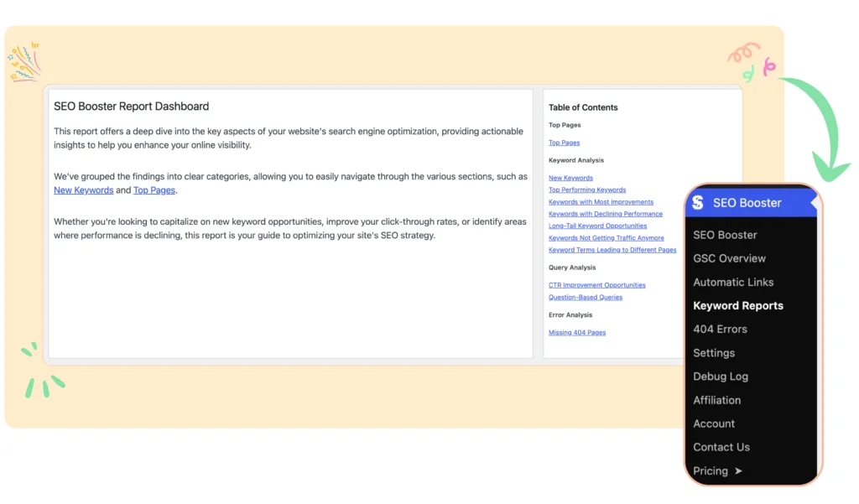Open Top Pages link in Table of Contents
859x504 pixels.
(x=564, y=143)
